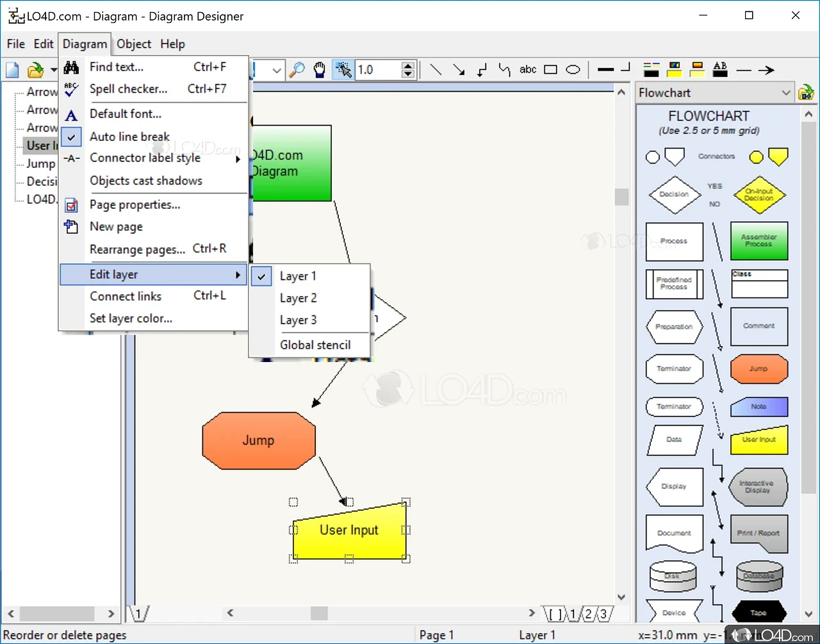Choose Set layer color from the menu
This screenshot has height=644, width=820.
click(131, 318)
